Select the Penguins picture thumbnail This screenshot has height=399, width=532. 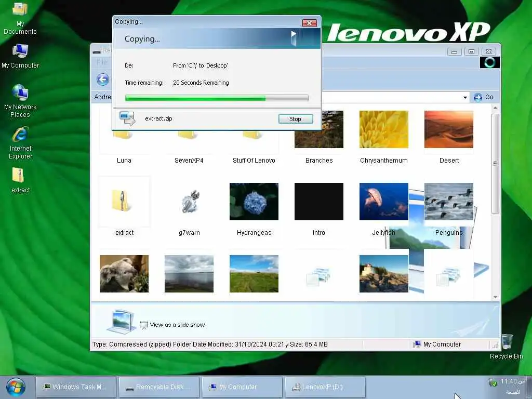pos(448,202)
